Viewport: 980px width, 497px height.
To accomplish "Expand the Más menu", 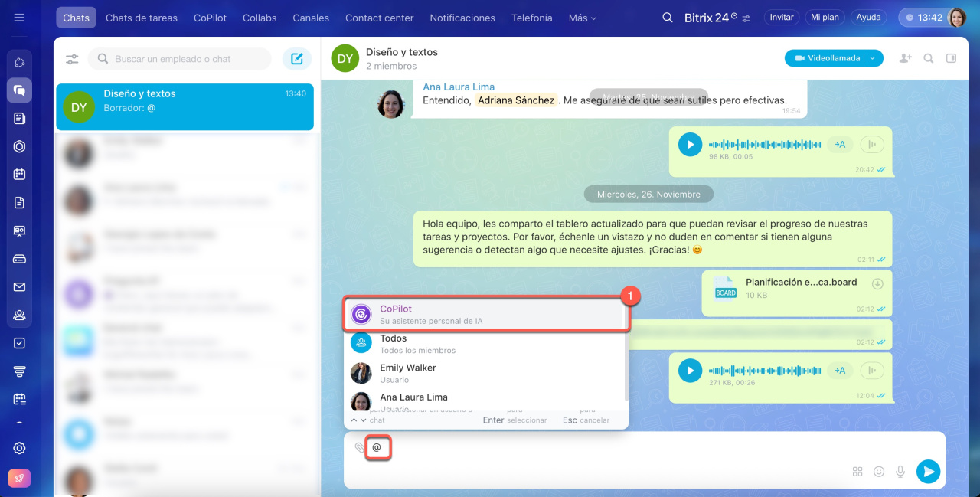I will click(582, 18).
